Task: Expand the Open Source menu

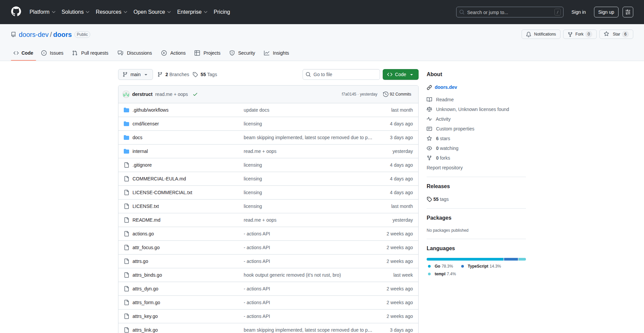Action: 152,12
